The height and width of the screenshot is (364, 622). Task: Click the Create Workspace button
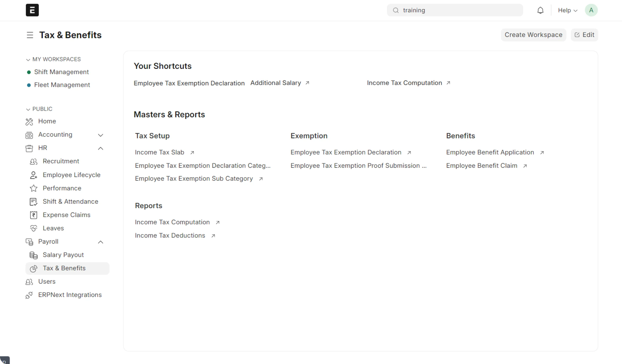(x=533, y=34)
